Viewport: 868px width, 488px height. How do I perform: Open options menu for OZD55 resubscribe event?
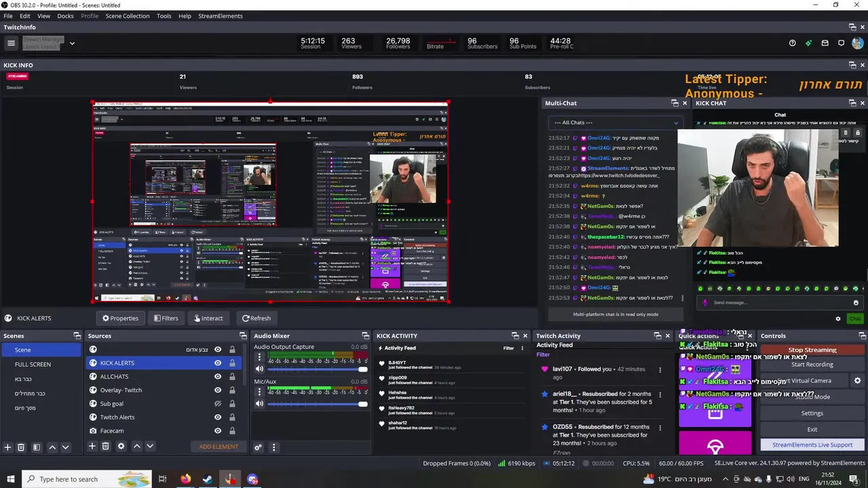(660, 428)
